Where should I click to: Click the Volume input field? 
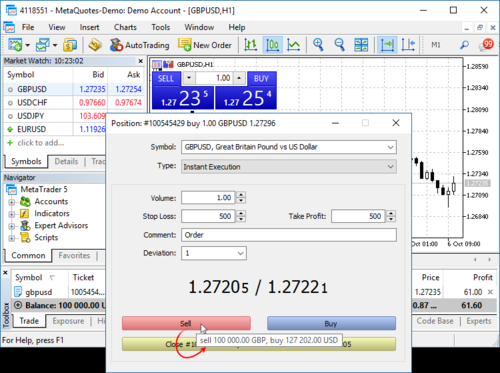coord(208,198)
